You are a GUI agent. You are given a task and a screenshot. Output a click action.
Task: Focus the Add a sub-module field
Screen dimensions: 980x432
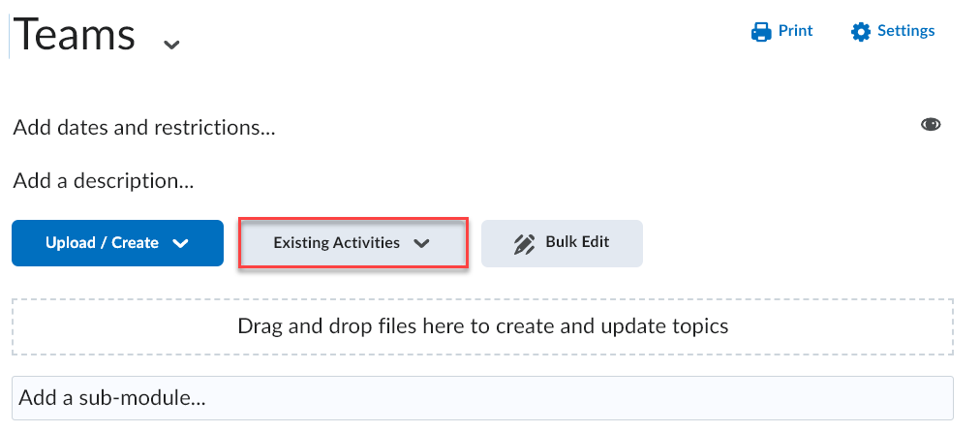coord(482,398)
